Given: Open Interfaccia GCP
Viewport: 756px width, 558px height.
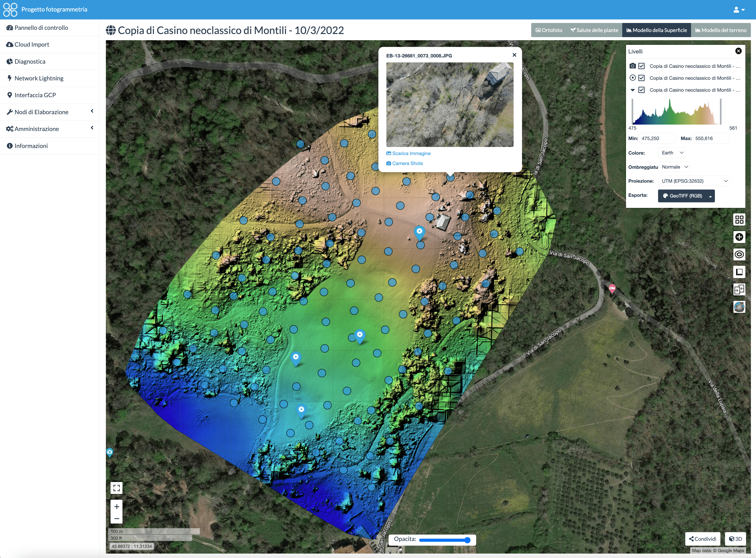Looking at the screenshot, I should pyautogui.click(x=50, y=95).
